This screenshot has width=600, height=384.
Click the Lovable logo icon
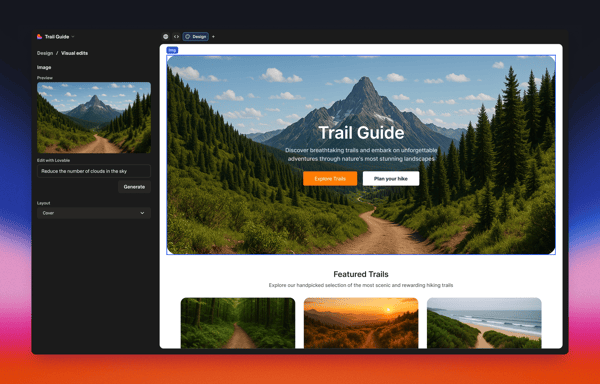click(39, 37)
